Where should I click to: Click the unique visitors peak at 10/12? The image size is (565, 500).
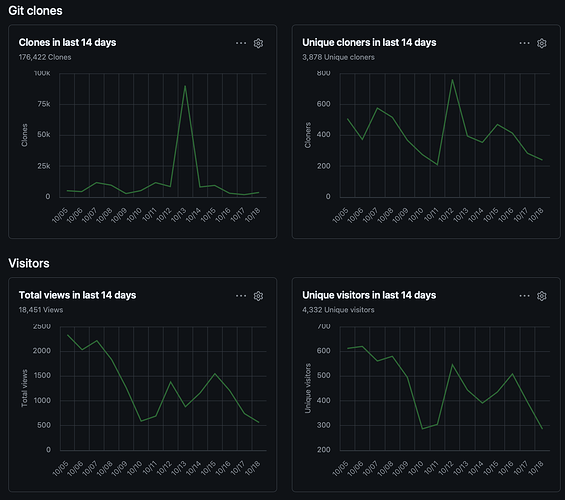coord(452,365)
